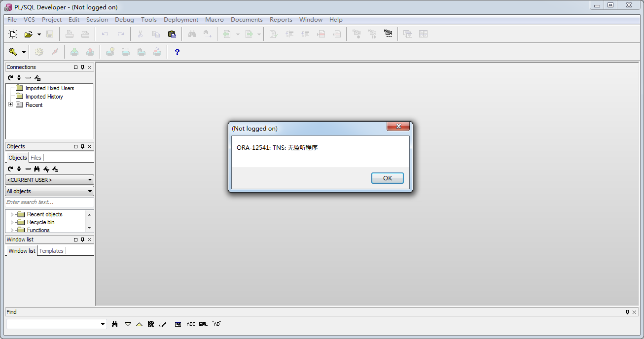Select the Recycle bin folder
The width and height of the screenshot is (644, 339).
(x=41, y=222)
